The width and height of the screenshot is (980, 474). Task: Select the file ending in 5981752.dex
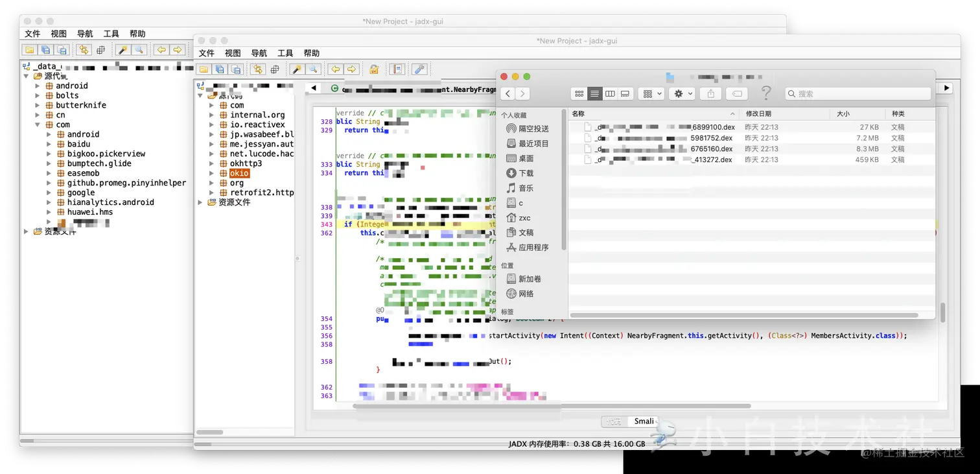tap(752, 138)
